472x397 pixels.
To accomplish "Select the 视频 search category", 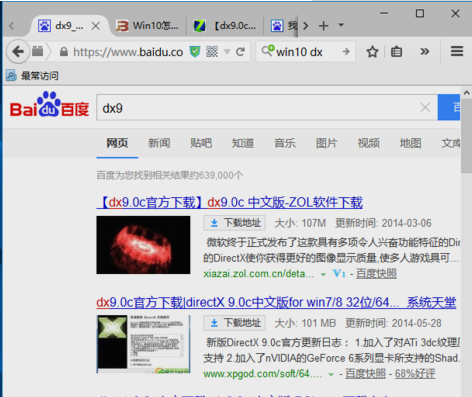I will tap(369, 143).
